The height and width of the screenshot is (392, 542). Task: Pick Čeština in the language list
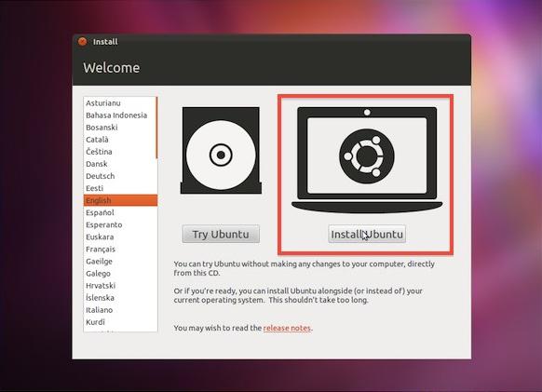click(x=120, y=152)
